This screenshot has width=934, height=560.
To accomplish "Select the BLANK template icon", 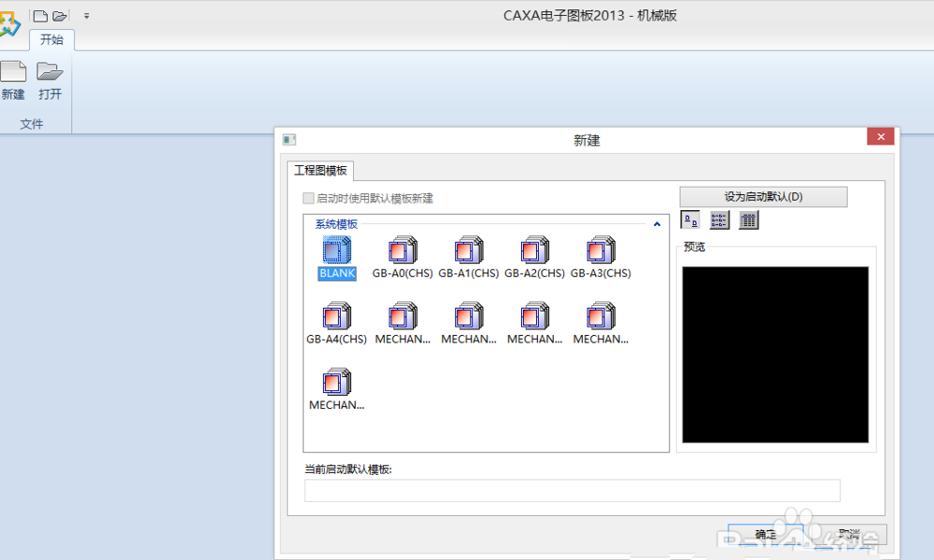I will point(337,250).
